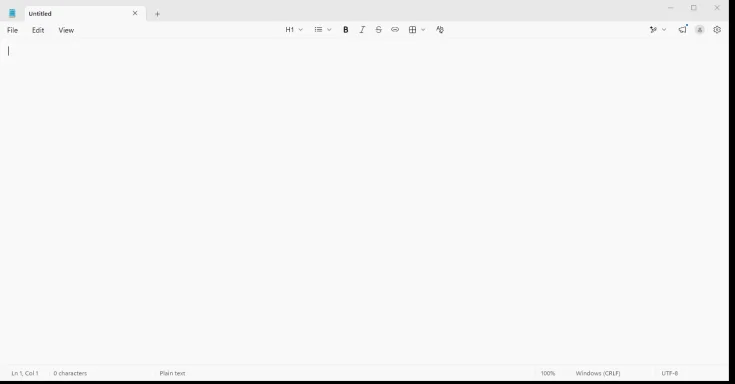Screen dimensions: 735x384
Task: Insert a hyperlink via link icon
Action: click(395, 30)
